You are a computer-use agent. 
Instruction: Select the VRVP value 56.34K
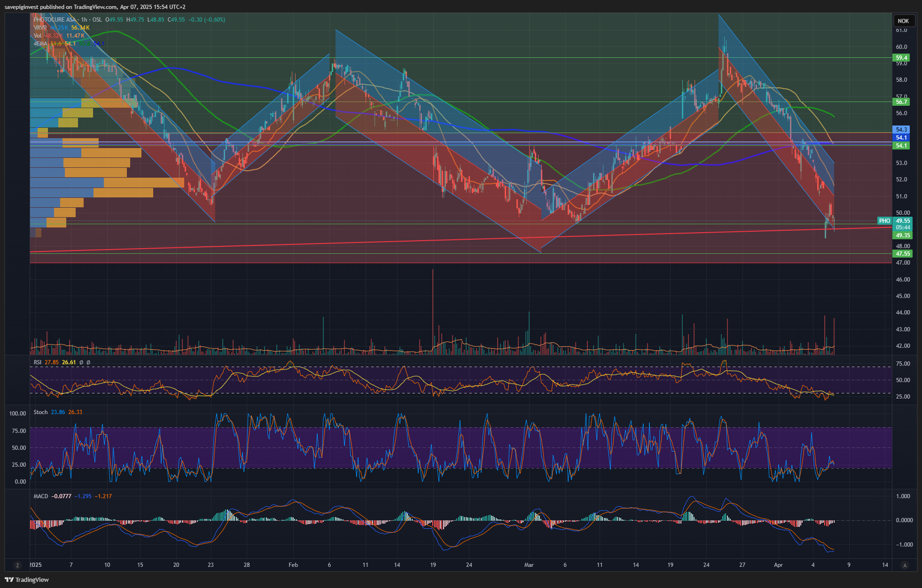click(x=80, y=28)
